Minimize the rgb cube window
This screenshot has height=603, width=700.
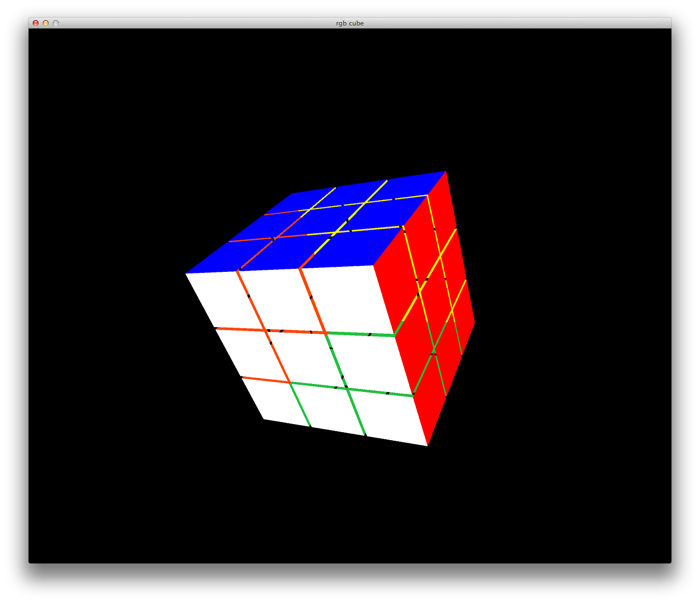[x=46, y=23]
